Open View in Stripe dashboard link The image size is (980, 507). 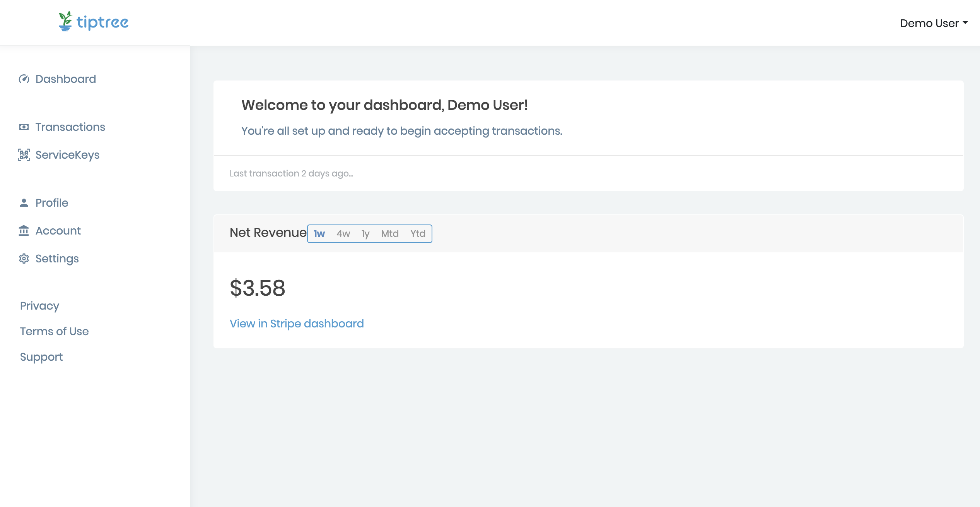pos(297,324)
